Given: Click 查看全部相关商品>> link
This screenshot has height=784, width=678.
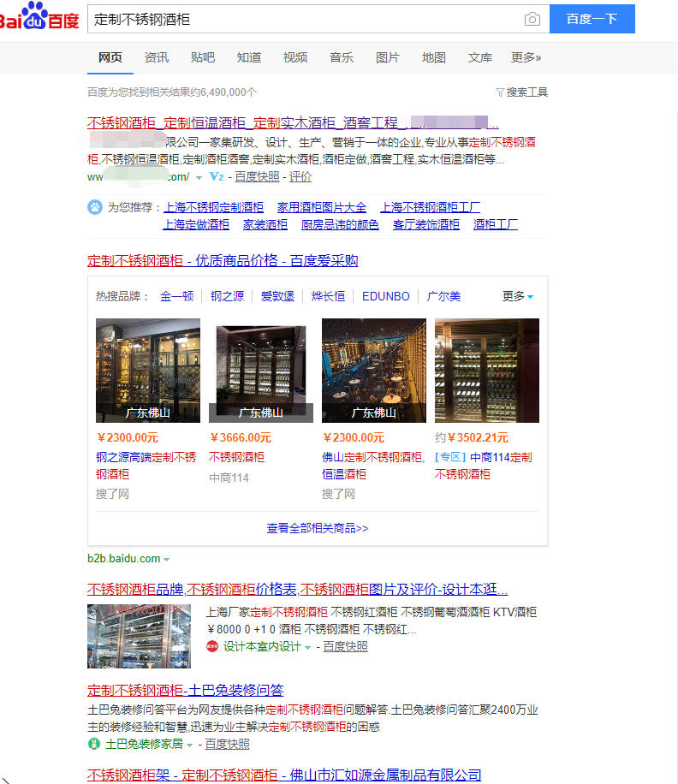Looking at the screenshot, I should (318, 528).
